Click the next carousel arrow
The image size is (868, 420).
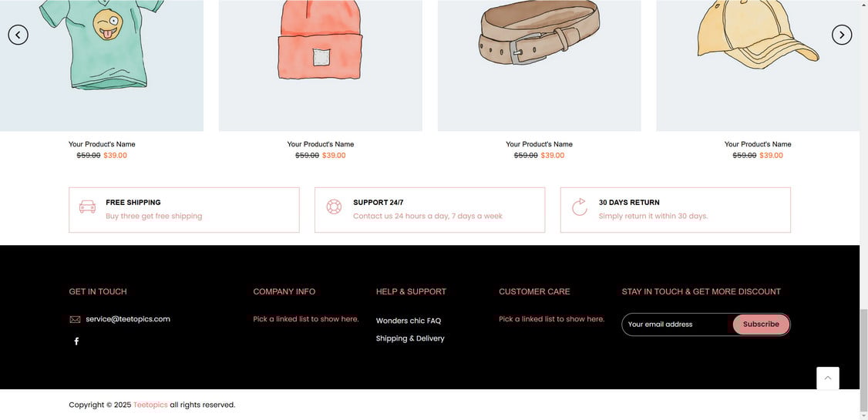click(842, 35)
